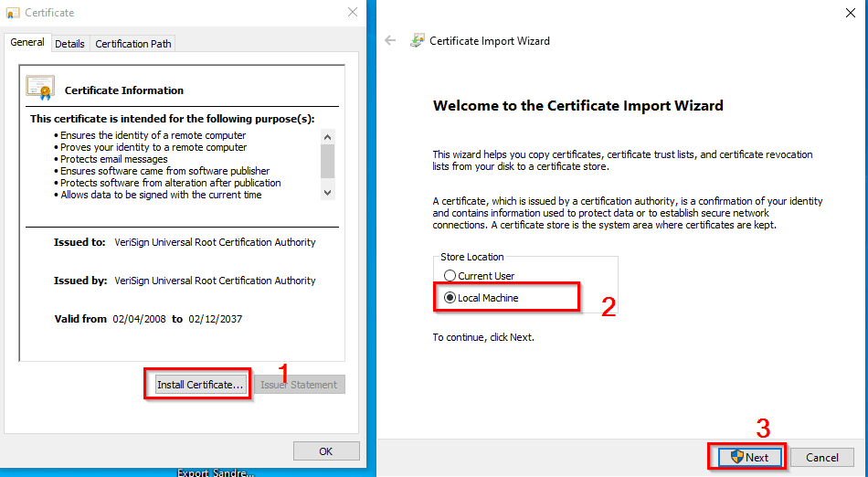Click the Issuer Statement button
Screen dimensions: 868x477
click(299, 385)
